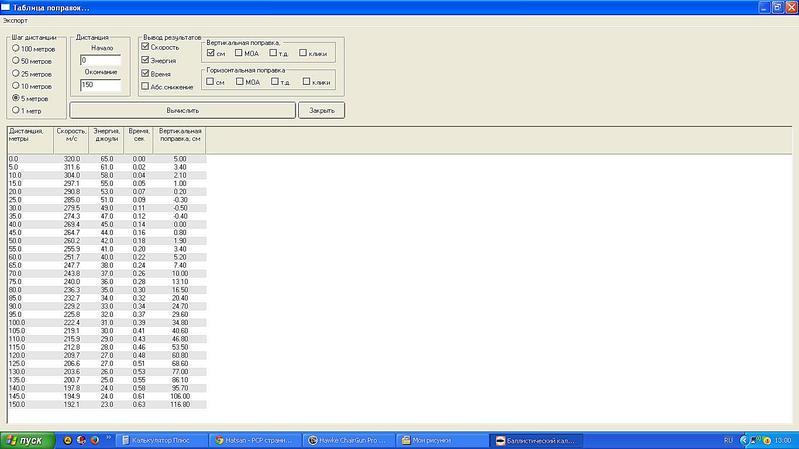Open the Экспорт menu

pos(15,20)
